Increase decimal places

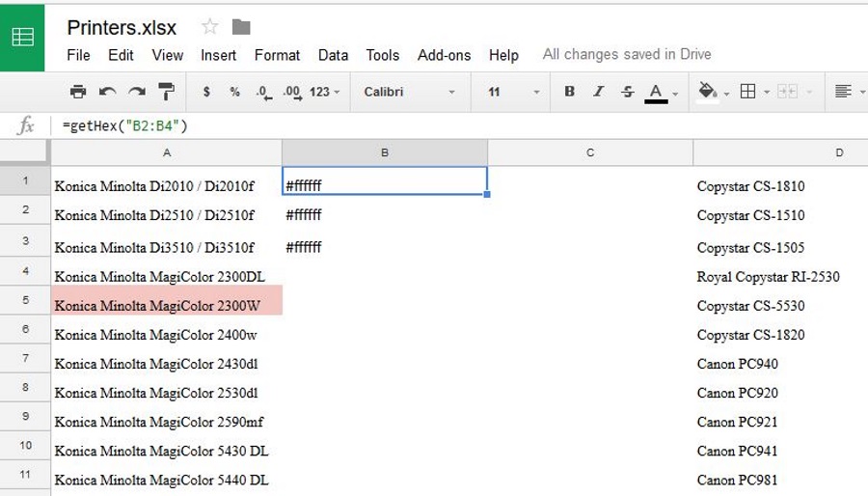[292, 92]
